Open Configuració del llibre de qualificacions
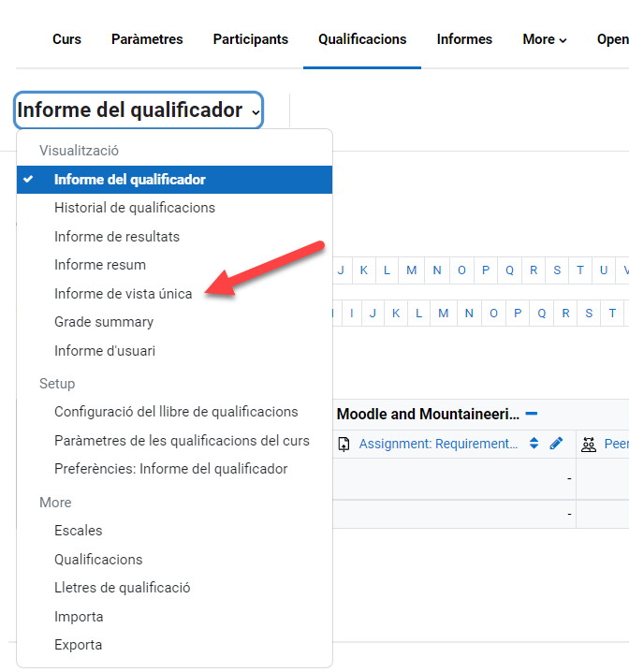Screen dimensions: 629x672 pyautogui.click(x=176, y=412)
